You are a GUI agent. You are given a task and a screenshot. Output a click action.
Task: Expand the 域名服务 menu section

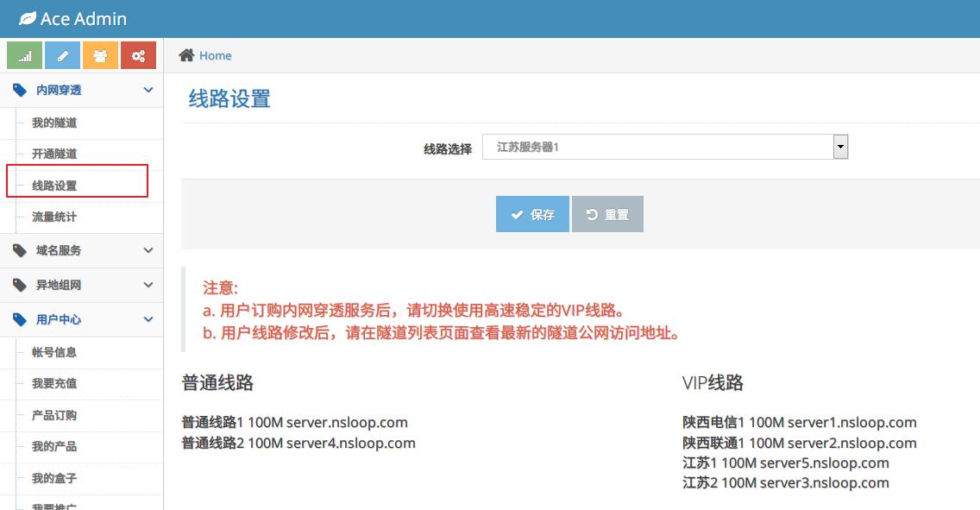(148, 250)
